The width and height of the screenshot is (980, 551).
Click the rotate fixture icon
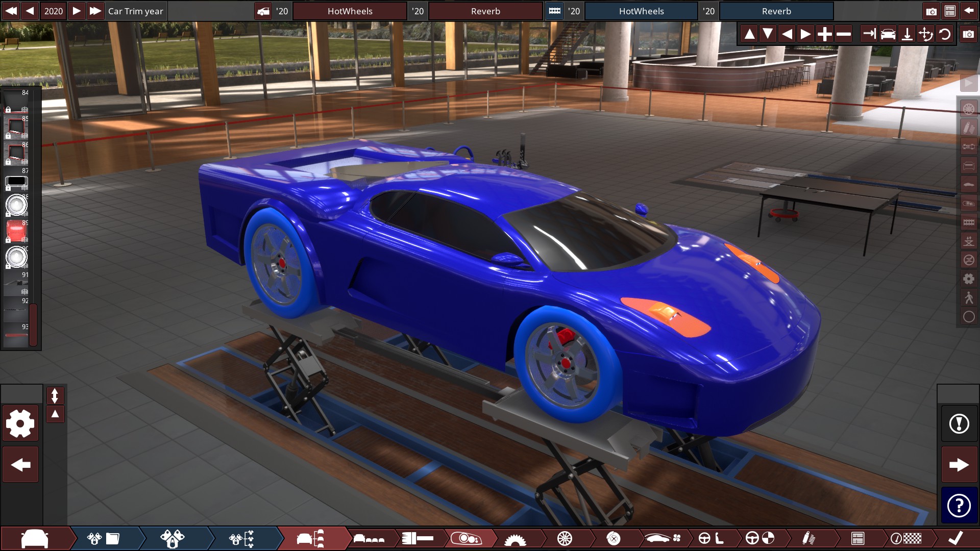(945, 34)
